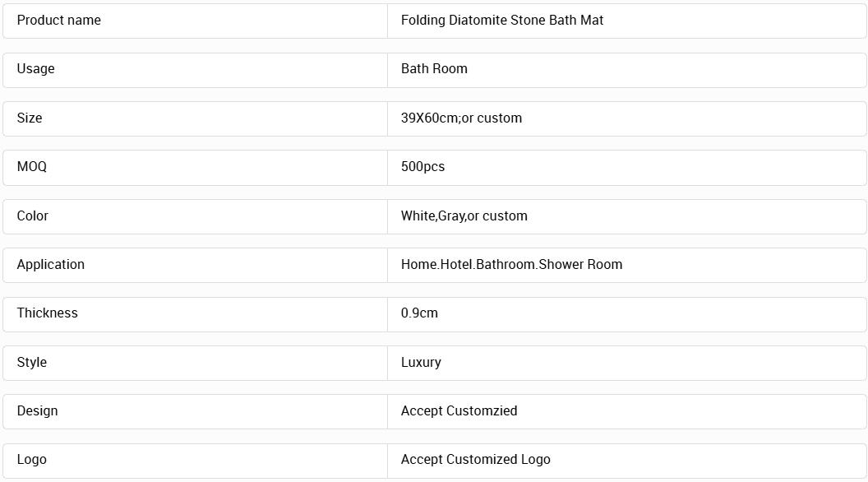
Task: Select the "0.9cm" thickness value
Action: [x=419, y=313]
